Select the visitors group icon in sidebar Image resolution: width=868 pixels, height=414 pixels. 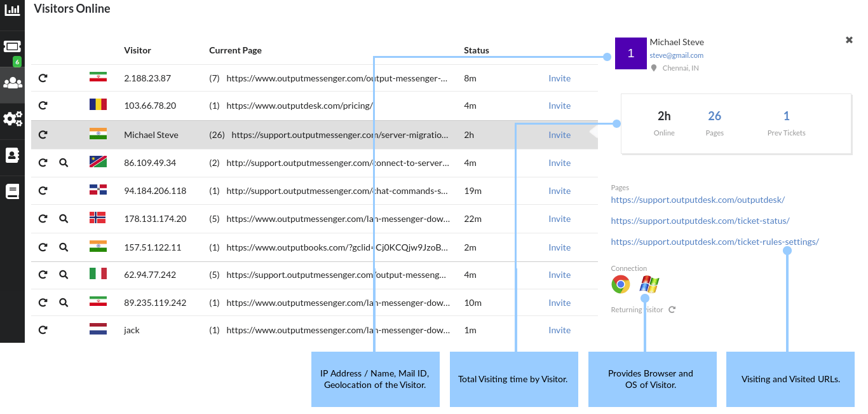pyautogui.click(x=12, y=83)
